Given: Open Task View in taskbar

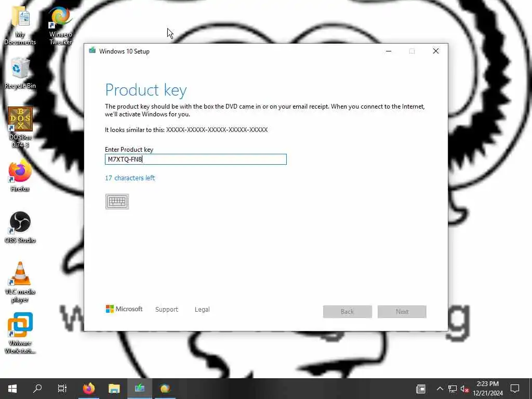Looking at the screenshot, I should click(62, 389).
